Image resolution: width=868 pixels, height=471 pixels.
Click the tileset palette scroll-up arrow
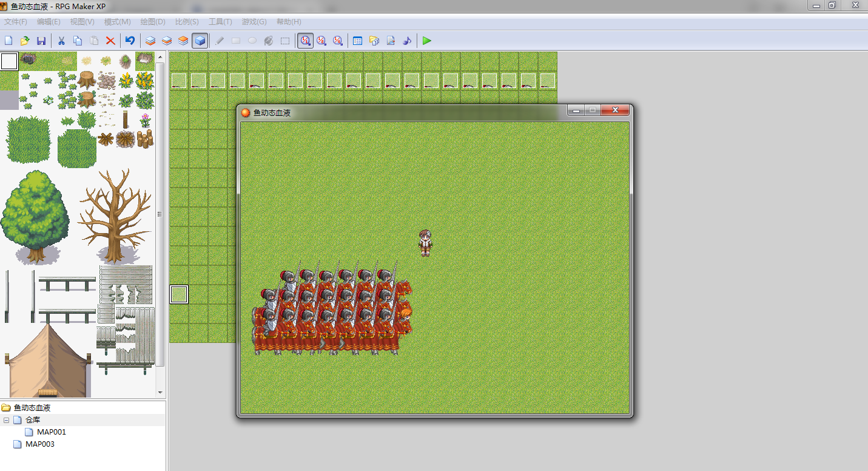(160, 56)
